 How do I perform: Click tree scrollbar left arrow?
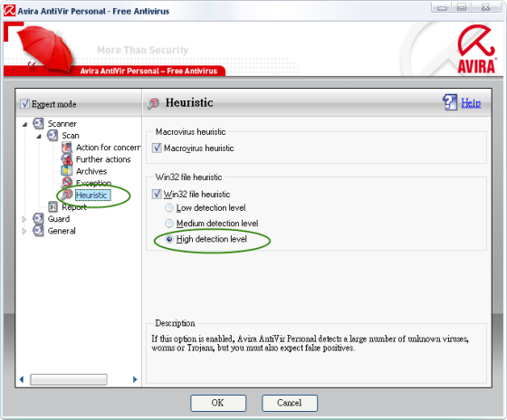click(x=22, y=379)
